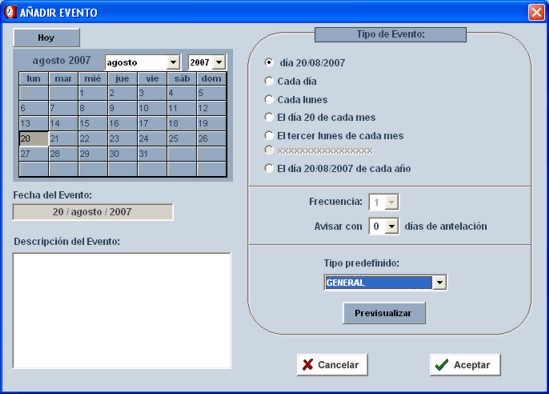Click the 'sáb' weekday header

181,78
